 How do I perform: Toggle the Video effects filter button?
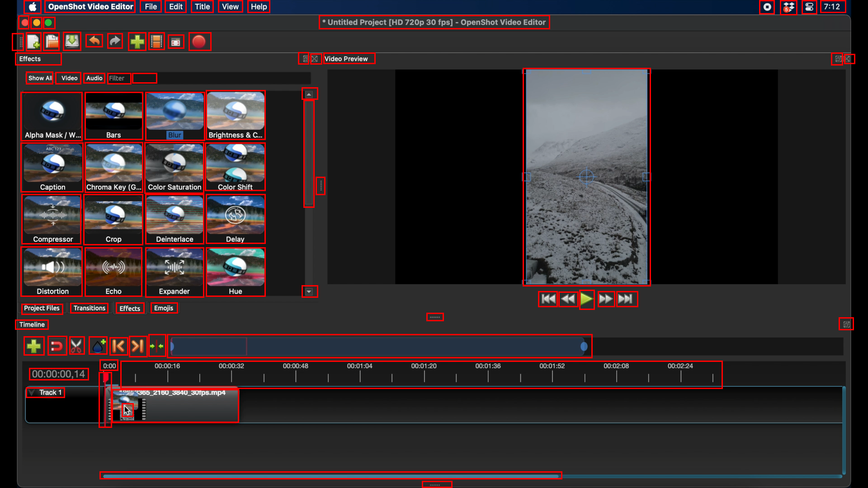[69, 78]
